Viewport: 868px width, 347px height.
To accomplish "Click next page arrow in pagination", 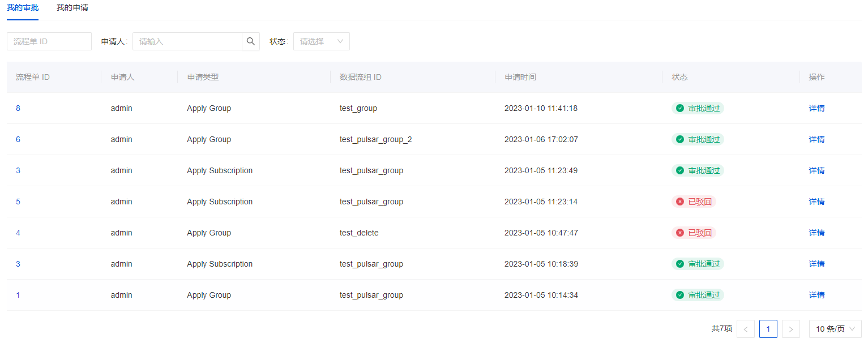I will pyautogui.click(x=791, y=329).
